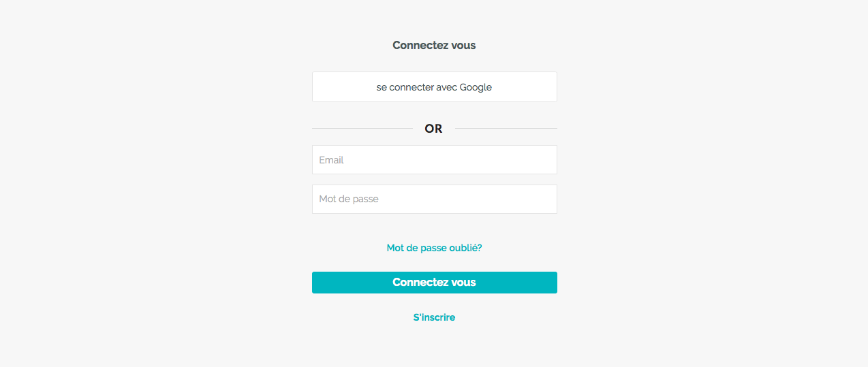Open the 'Mot de passe oublié?' link
Screen dimensions: 868x367
pos(434,248)
